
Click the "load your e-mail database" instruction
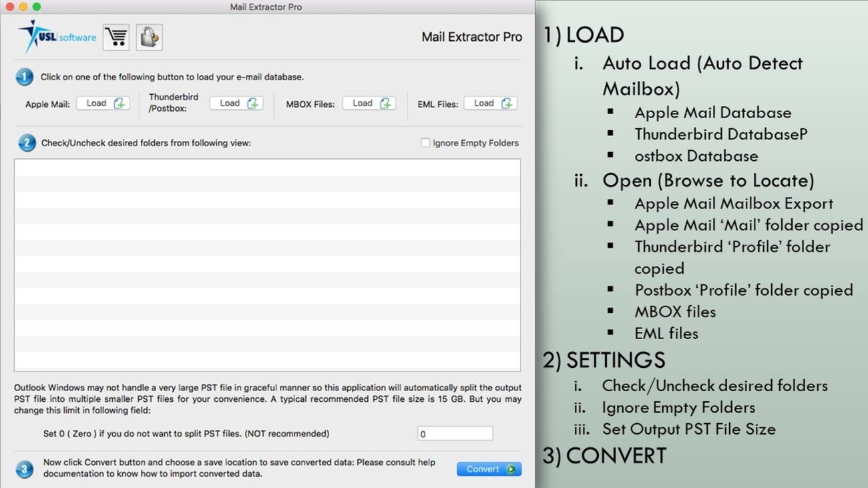(172, 77)
